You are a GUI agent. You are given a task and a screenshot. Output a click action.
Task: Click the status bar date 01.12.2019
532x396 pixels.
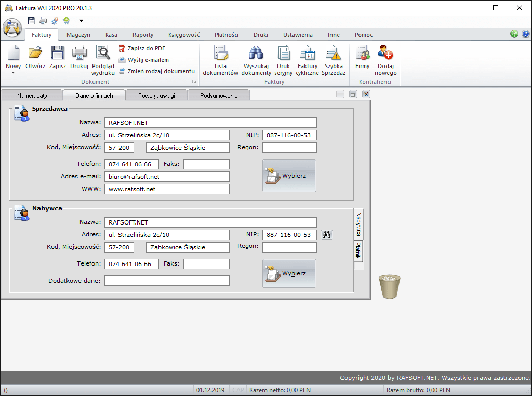[x=210, y=390]
